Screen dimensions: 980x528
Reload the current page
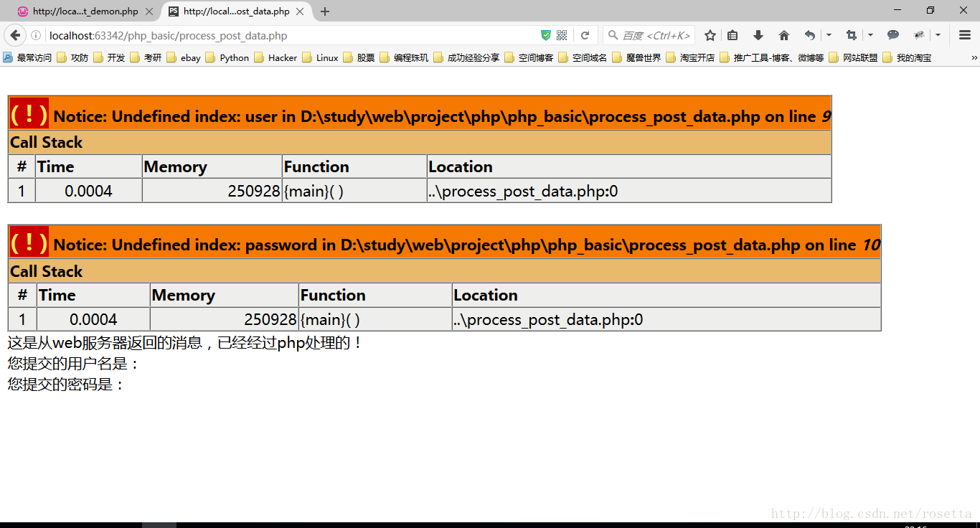click(x=585, y=35)
